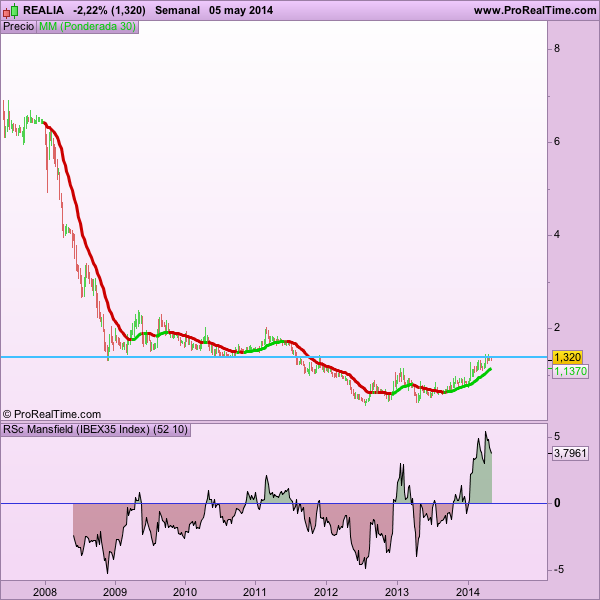
Task: Select the yellow 1,320 price tag
Action: (567, 357)
